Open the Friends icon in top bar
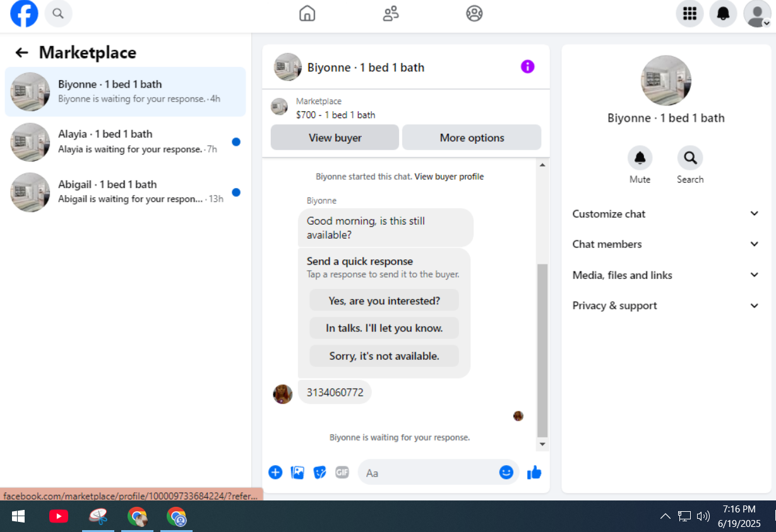Screen dimensions: 776x532 click(x=391, y=13)
